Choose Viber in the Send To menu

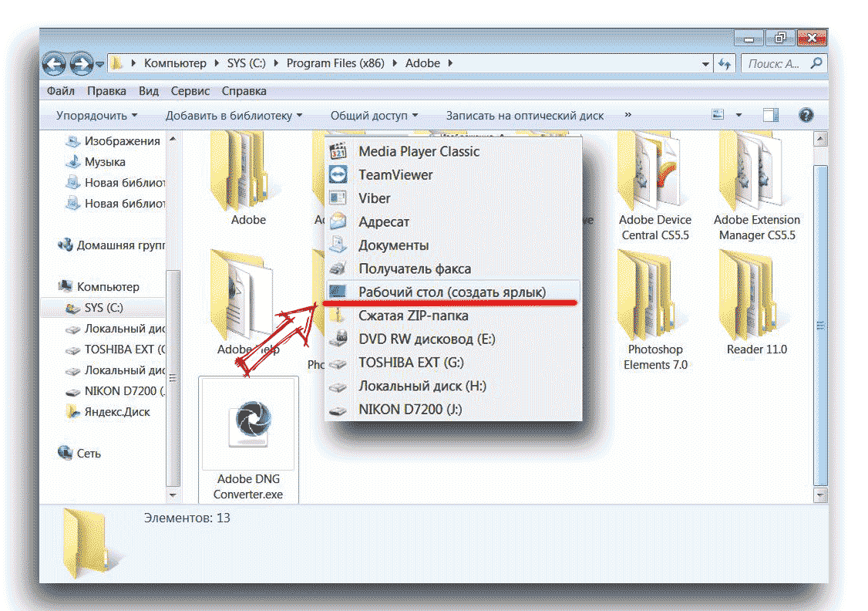[x=453, y=198]
